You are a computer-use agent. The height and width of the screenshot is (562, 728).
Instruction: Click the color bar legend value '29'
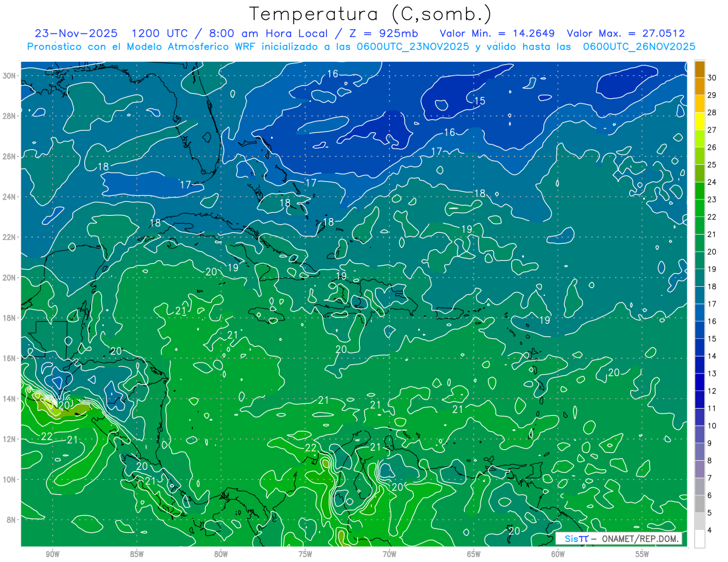point(712,95)
